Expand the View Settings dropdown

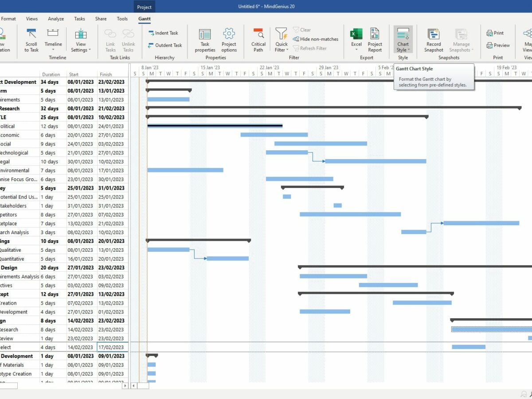click(x=81, y=50)
